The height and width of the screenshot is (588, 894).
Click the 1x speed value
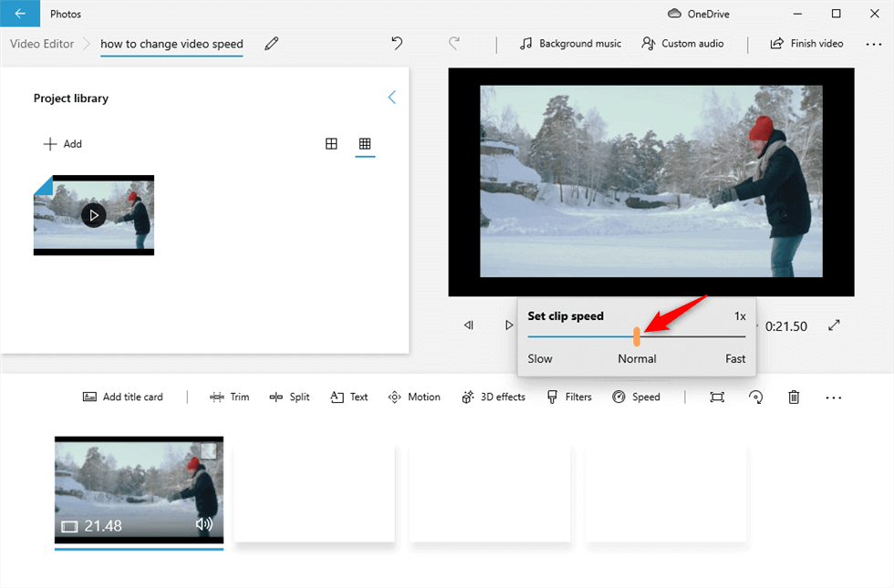740,316
